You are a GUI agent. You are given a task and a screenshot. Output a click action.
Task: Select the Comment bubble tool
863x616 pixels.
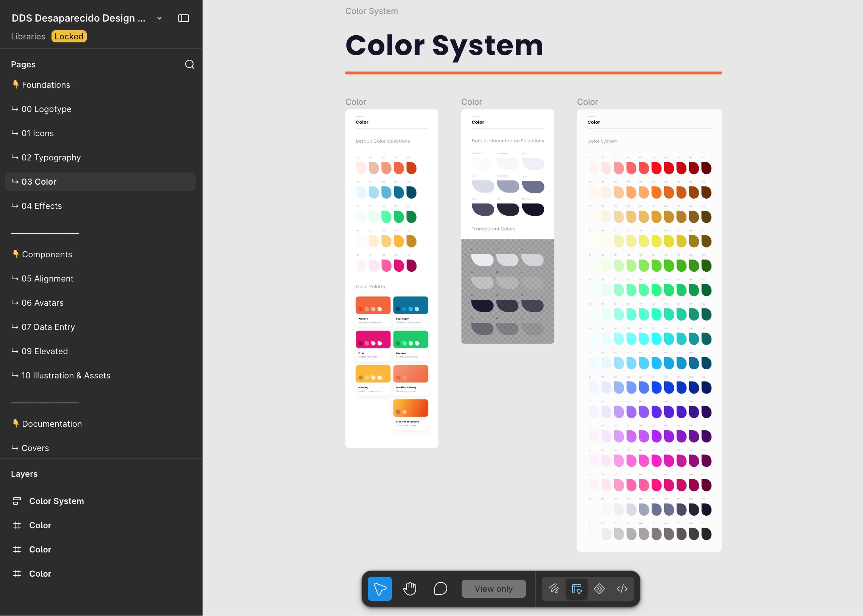tap(440, 589)
